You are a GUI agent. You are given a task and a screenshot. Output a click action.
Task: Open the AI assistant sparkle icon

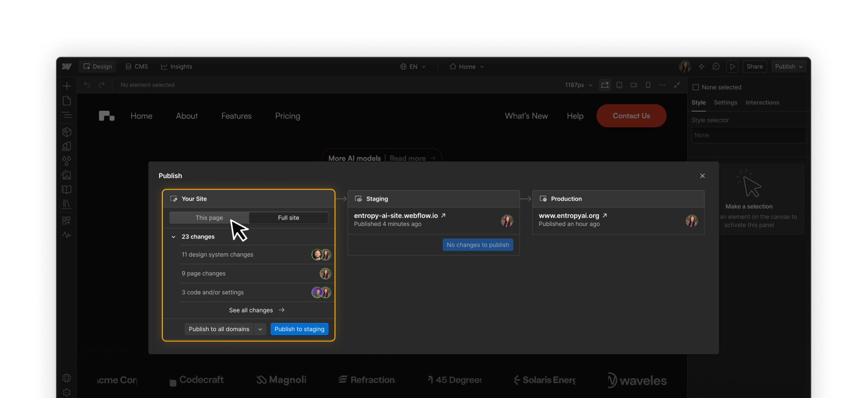pyautogui.click(x=702, y=66)
